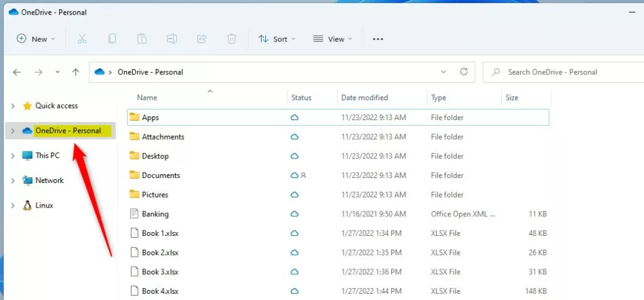
Task: Click the Copy icon in toolbar
Action: [x=112, y=39]
